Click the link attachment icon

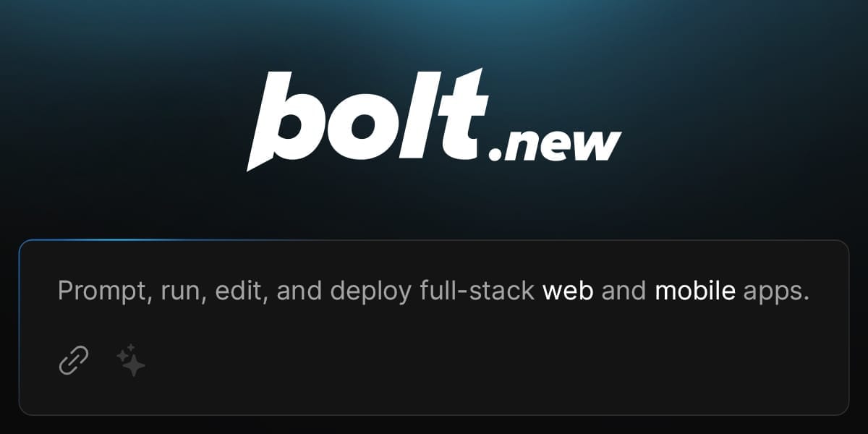[73, 360]
